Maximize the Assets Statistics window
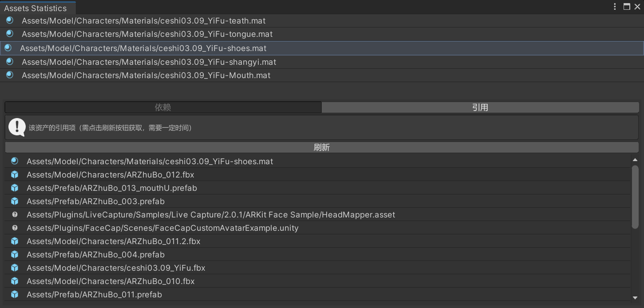The height and width of the screenshot is (308, 644). [627, 7]
